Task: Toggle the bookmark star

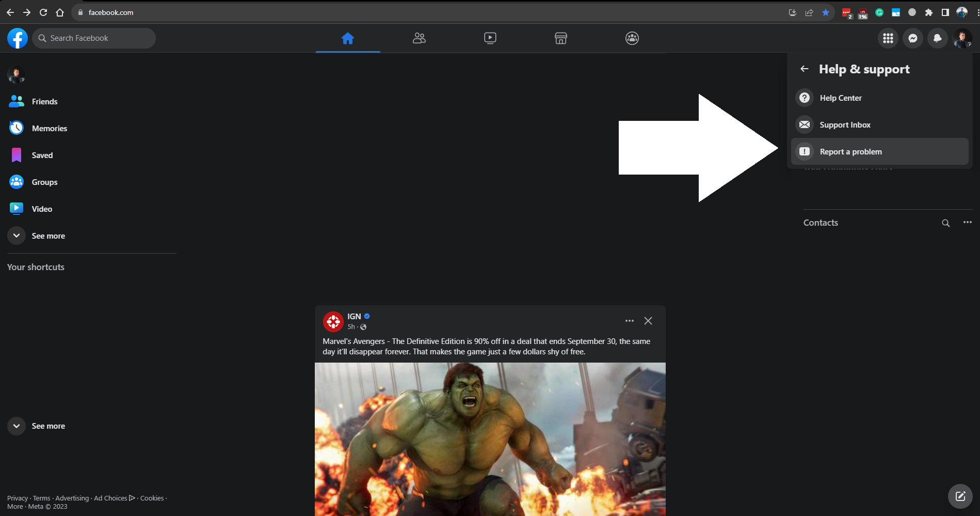Action: (x=826, y=12)
